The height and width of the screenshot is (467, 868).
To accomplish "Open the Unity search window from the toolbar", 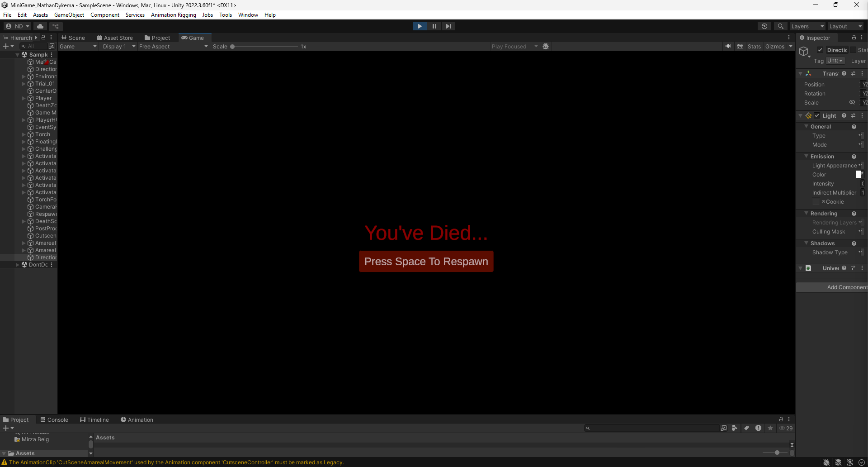I will [x=781, y=26].
